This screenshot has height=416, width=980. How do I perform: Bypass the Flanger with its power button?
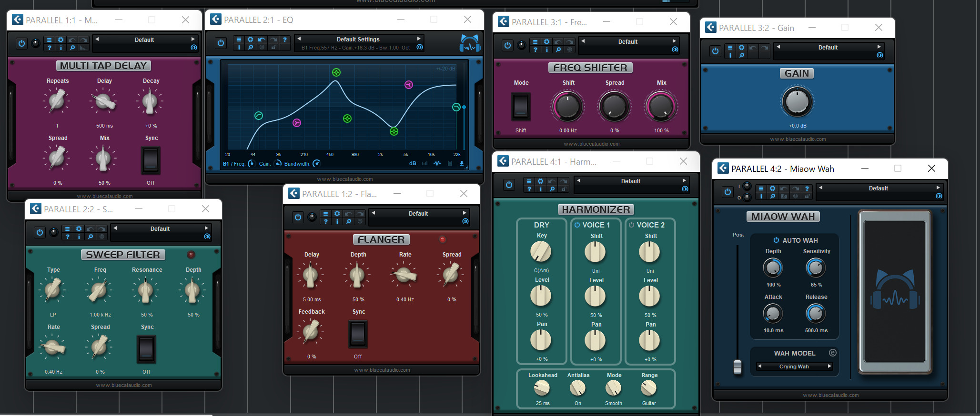[x=298, y=217]
